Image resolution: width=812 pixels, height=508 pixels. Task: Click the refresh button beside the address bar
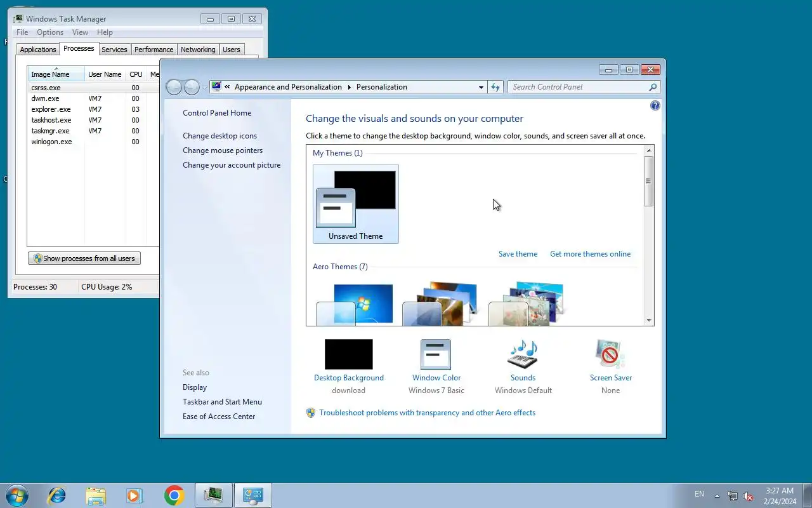495,87
